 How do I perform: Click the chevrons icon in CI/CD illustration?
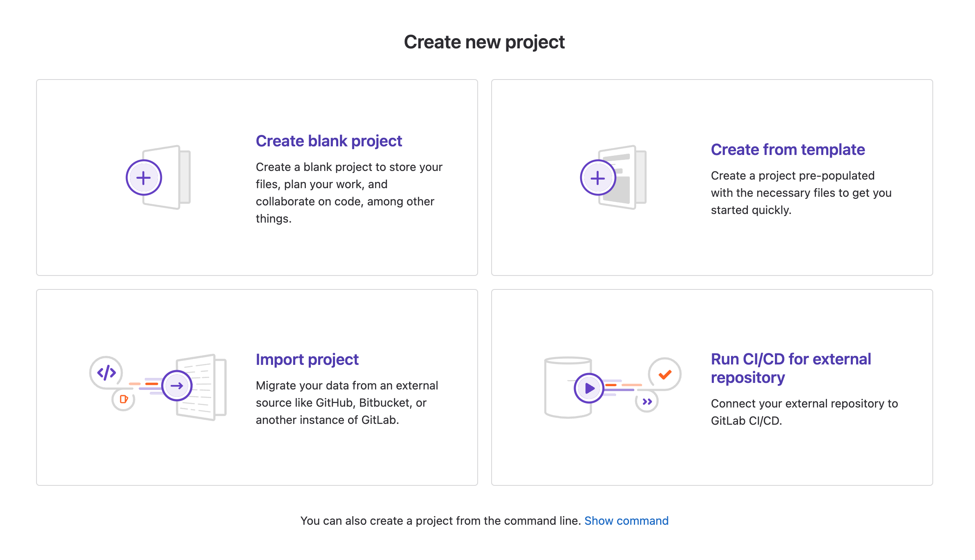[x=647, y=402]
